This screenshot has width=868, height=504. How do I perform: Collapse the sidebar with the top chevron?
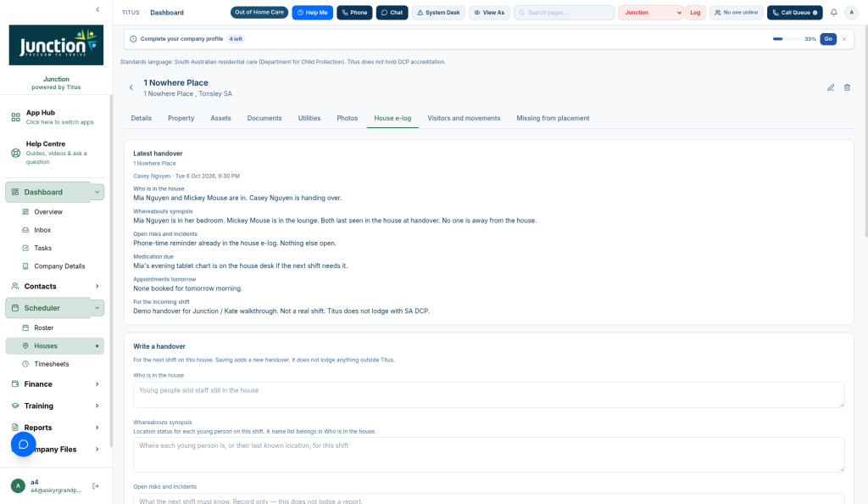pos(98,9)
